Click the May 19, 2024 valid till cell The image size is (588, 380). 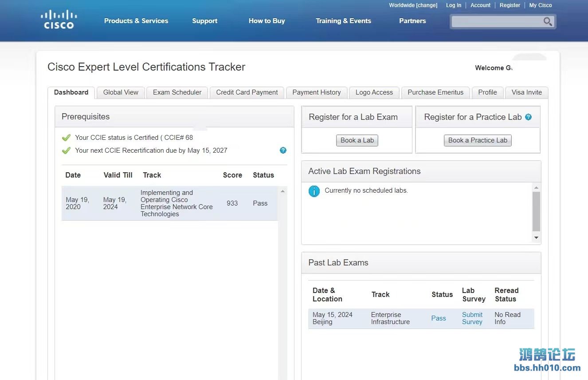tap(115, 203)
